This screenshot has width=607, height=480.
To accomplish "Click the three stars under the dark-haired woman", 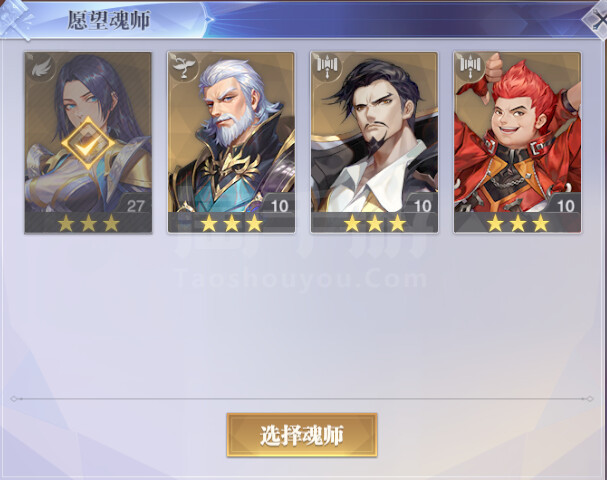I will [88, 223].
